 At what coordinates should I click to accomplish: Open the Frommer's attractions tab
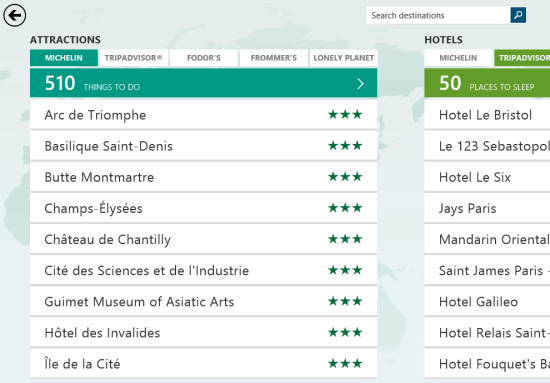pyautogui.click(x=274, y=58)
